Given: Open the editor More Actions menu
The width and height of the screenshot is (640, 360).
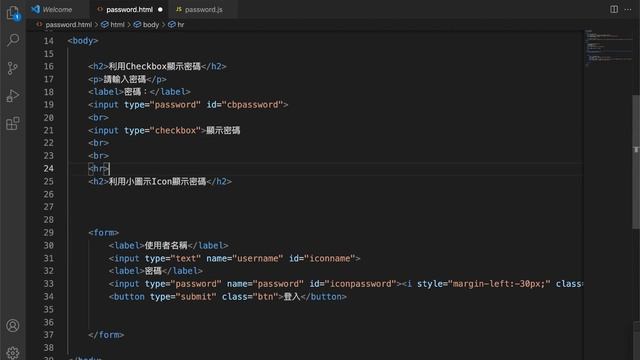Looking at the screenshot, I should click(628, 9).
